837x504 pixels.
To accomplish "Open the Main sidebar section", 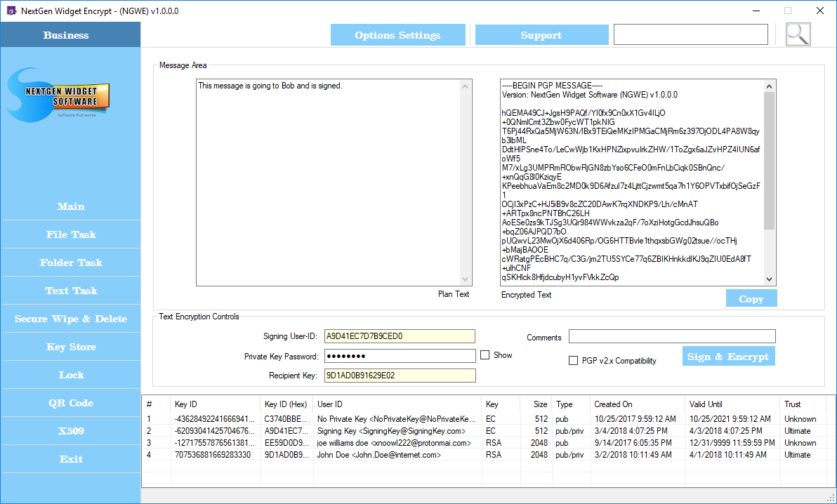I will coord(71,206).
